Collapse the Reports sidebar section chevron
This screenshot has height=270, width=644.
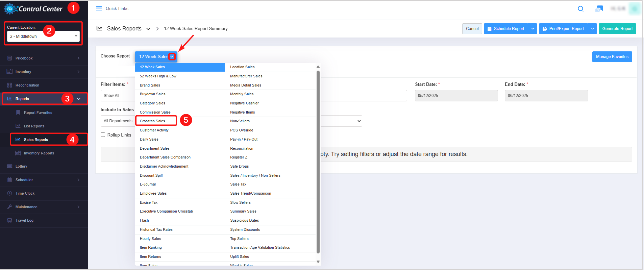coord(79,99)
